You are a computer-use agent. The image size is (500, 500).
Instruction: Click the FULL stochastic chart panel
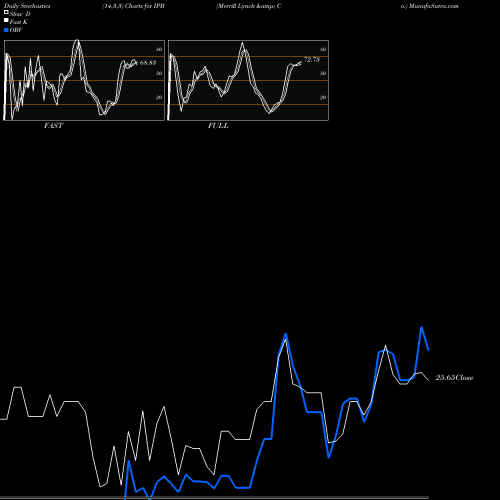point(248,80)
